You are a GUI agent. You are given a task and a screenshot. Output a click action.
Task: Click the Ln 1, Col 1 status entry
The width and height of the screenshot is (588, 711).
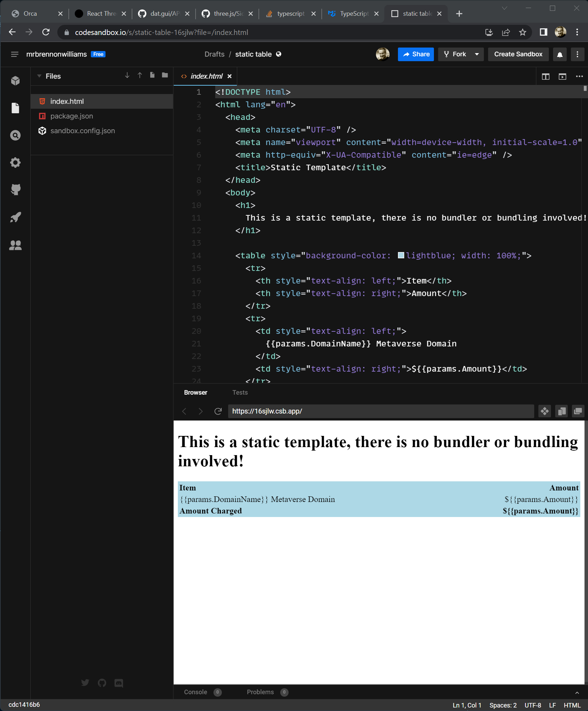click(x=467, y=705)
